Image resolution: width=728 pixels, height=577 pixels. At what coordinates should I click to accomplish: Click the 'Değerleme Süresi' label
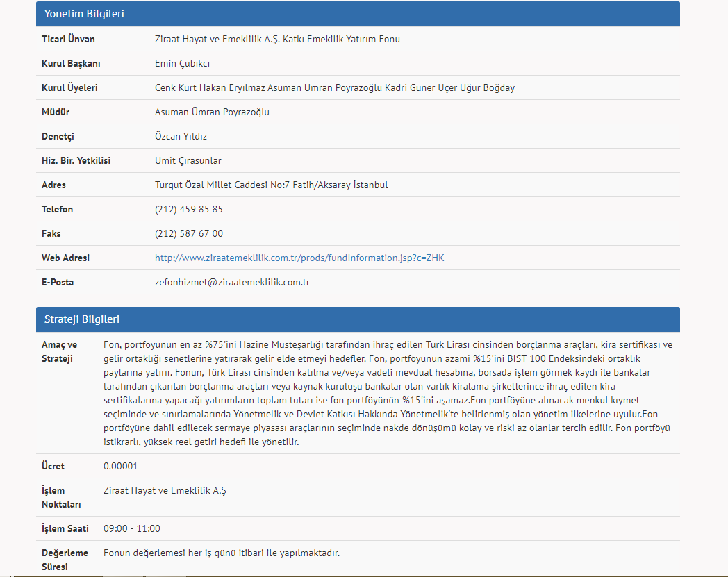point(65,560)
